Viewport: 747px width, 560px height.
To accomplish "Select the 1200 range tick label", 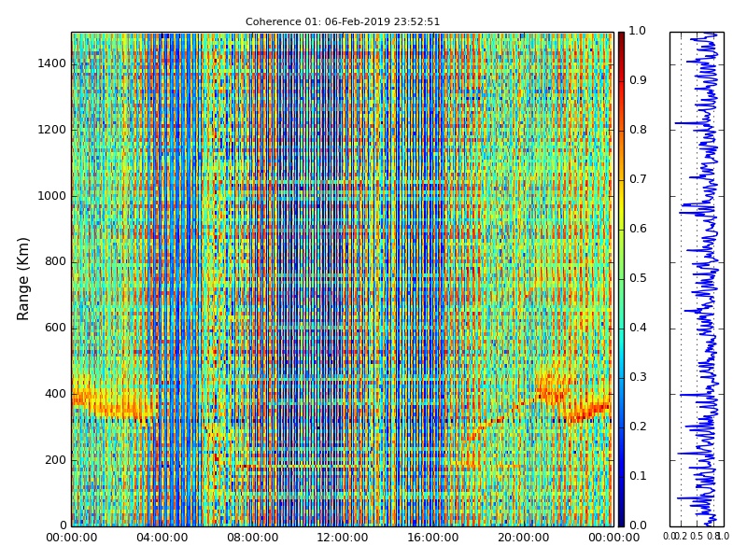I will pos(52,130).
